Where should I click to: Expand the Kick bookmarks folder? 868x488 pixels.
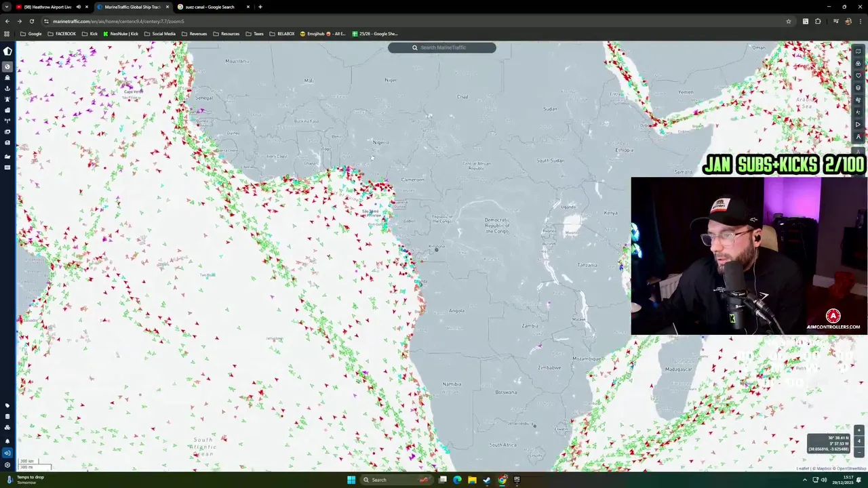pos(90,34)
